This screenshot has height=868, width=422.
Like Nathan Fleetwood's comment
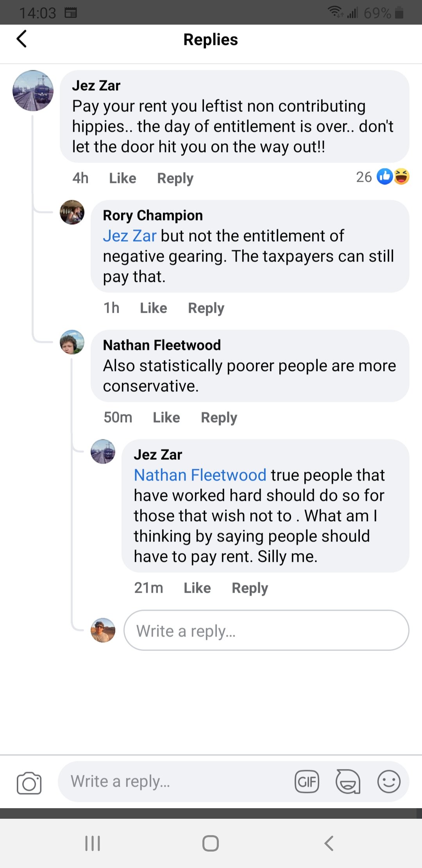pyautogui.click(x=166, y=418)
